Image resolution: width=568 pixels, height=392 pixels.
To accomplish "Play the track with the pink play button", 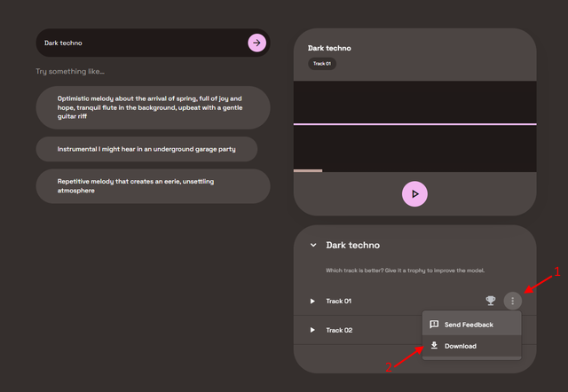I will tap(414, 194).
